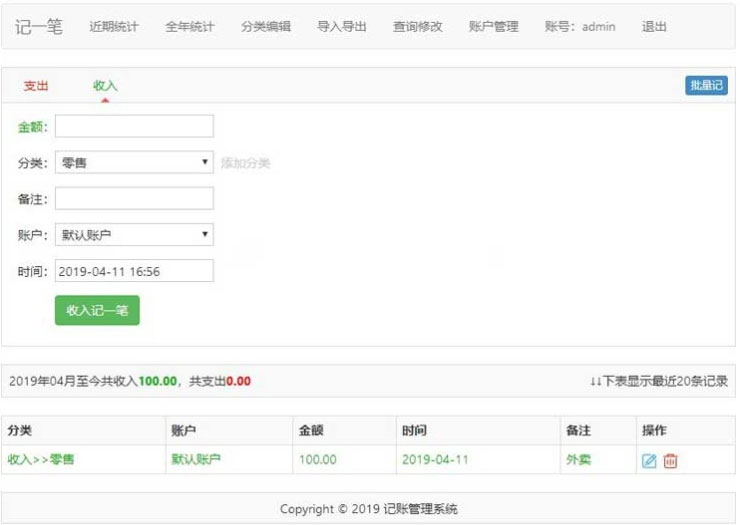Open 查询修改 menu item
The image size is (740, 525).
pos(418,26)
